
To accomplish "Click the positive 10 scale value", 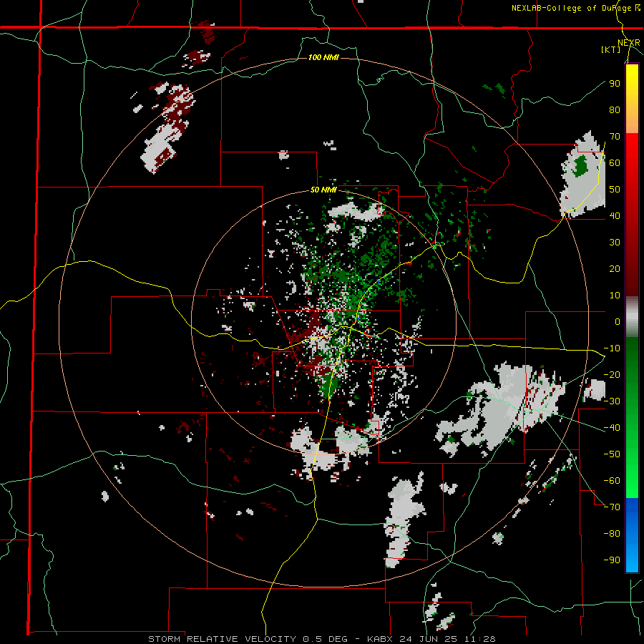I will tap(615, 296).
